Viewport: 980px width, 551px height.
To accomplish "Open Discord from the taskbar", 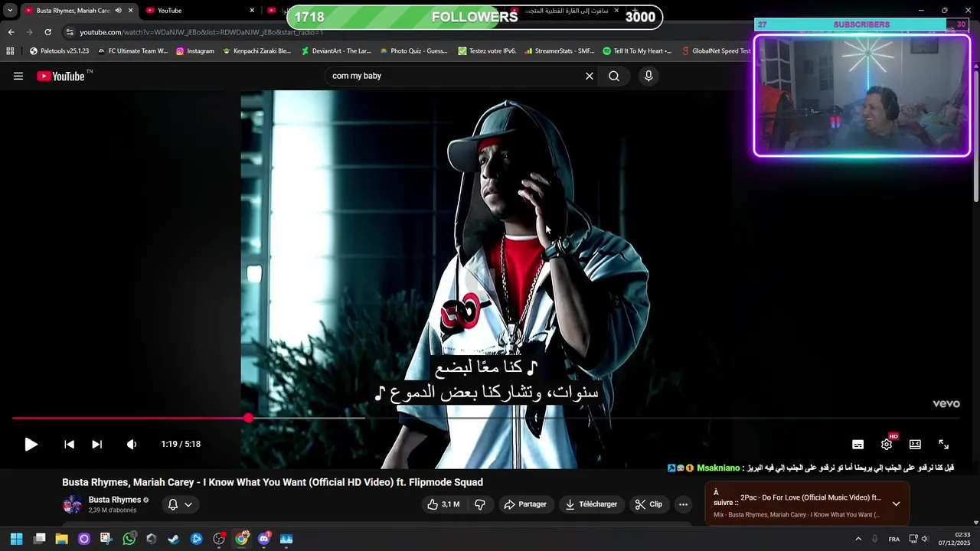I will click(264, 539).
